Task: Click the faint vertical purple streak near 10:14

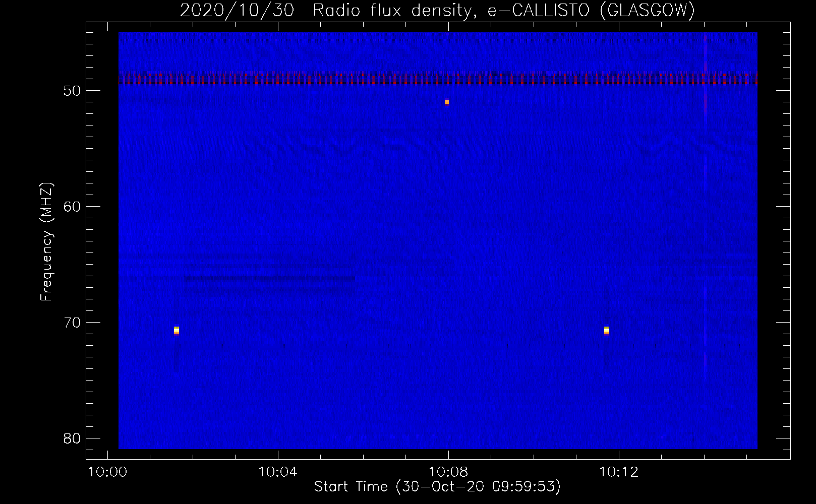Action: point(705,207)
